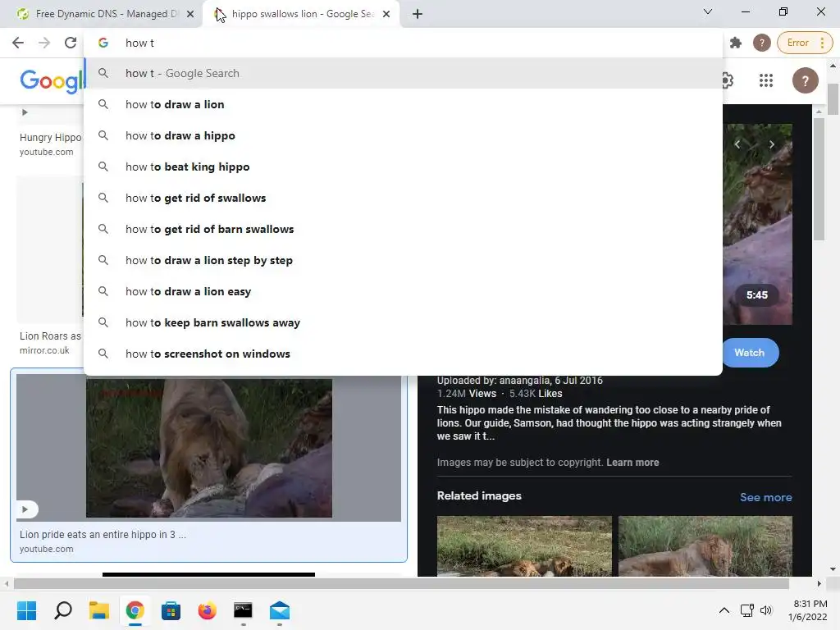
Task: Open a new browser tab
Action: (x=418, y=14)
